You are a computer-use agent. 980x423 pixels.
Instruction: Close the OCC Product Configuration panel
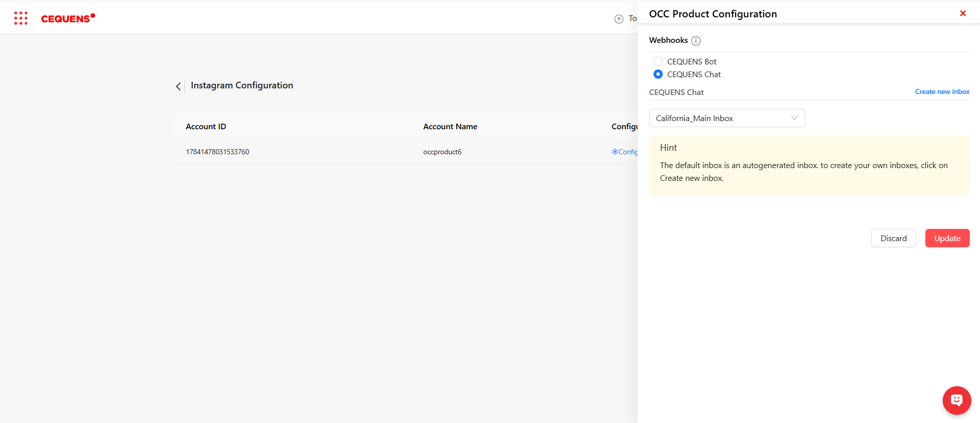click(963, 13)
